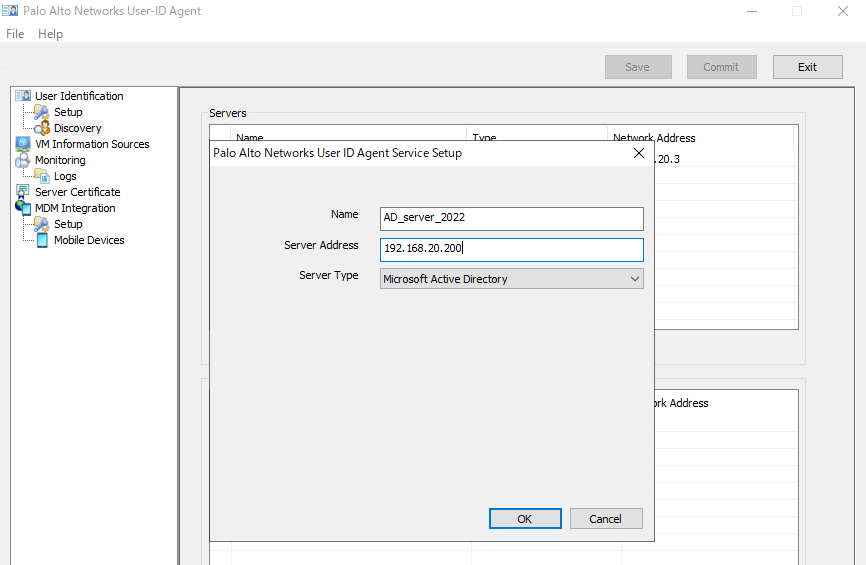The image size is (866, 565).
Task: Select the Monitoring tree node
Action: pos(60,160)
